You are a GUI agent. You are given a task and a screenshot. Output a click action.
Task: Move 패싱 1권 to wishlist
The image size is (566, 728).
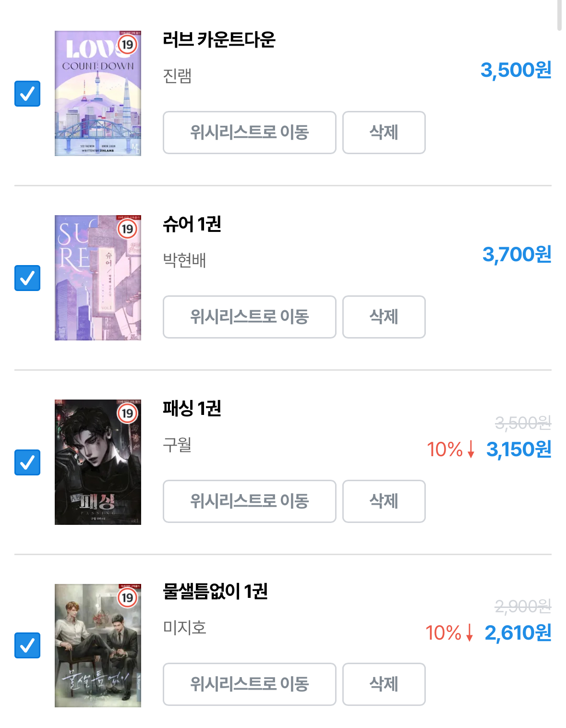(x=249, y=501)
